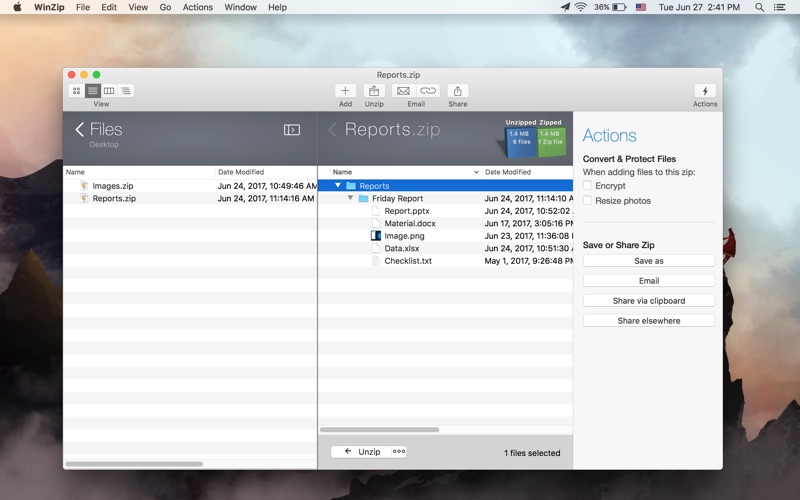Screen dimensions: 800x500
Task: Collapse the Reports folder
Action: pyautogui.click(x=338, y=186)
